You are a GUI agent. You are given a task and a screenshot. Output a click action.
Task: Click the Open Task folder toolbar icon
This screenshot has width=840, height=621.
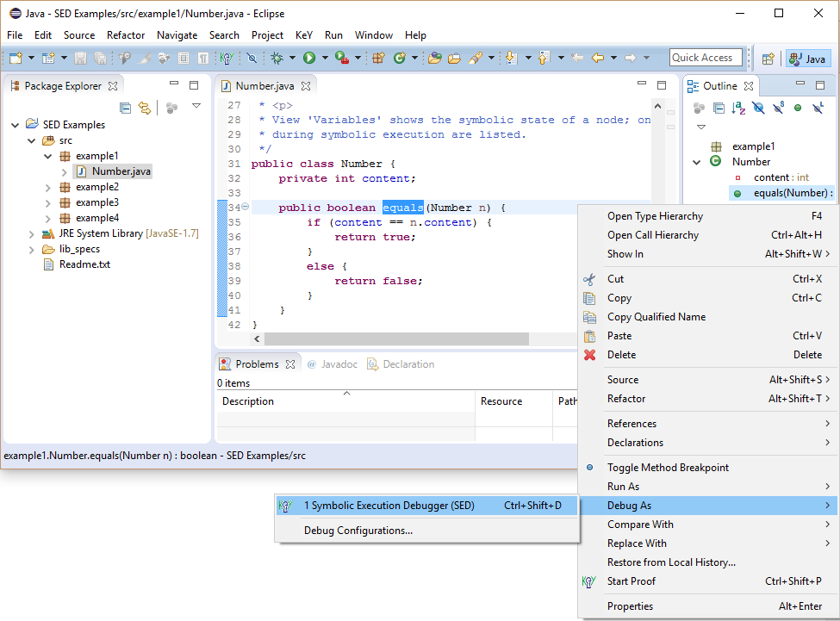tap(454, 58)
